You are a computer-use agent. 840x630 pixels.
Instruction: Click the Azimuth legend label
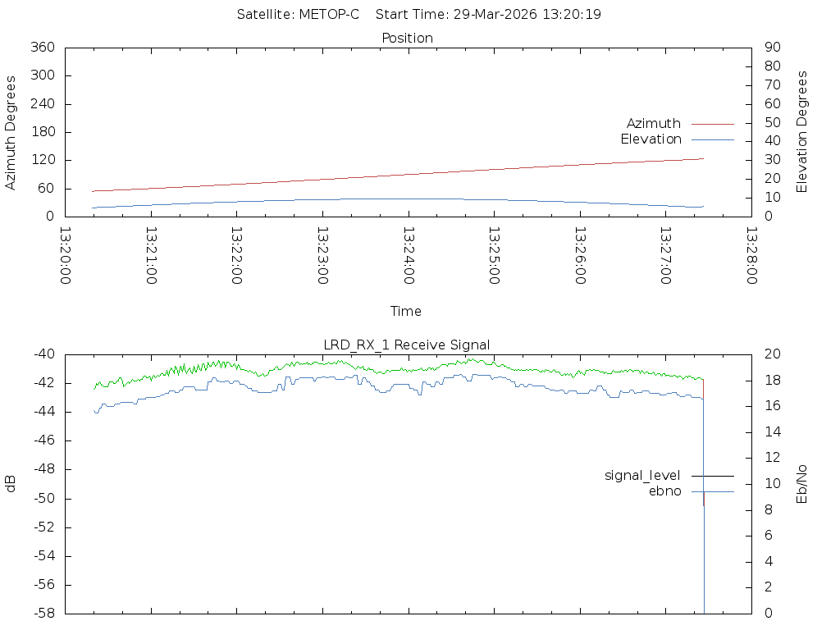click(653, 124)
